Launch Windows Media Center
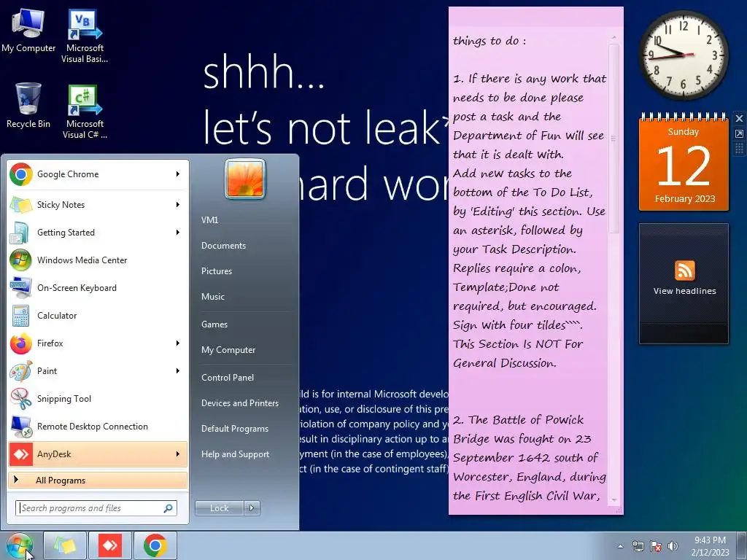The height and width of the screenshot is (560, 747). click(x=98, y=260)
